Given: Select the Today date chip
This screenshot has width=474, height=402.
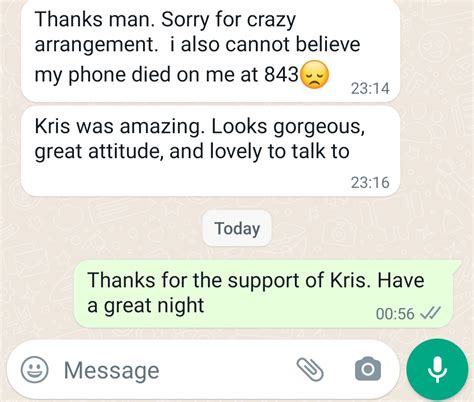Looking at the screenshot, I should click(237, 228).
